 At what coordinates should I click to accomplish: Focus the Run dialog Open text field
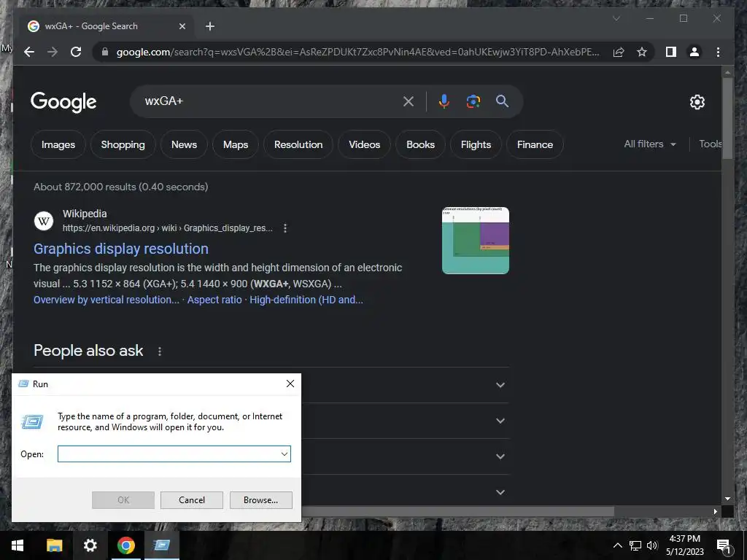(169, 454)
